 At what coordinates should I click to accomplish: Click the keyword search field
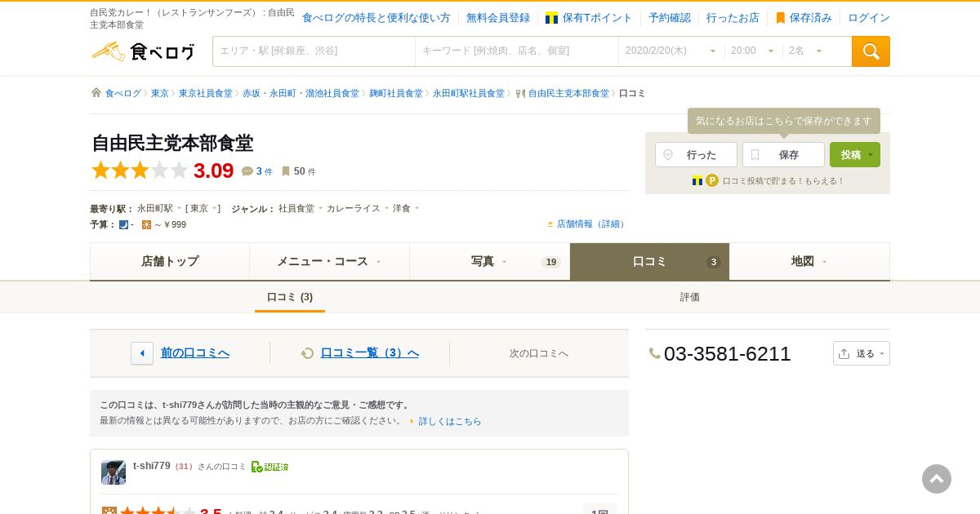[x=517, y=51]
